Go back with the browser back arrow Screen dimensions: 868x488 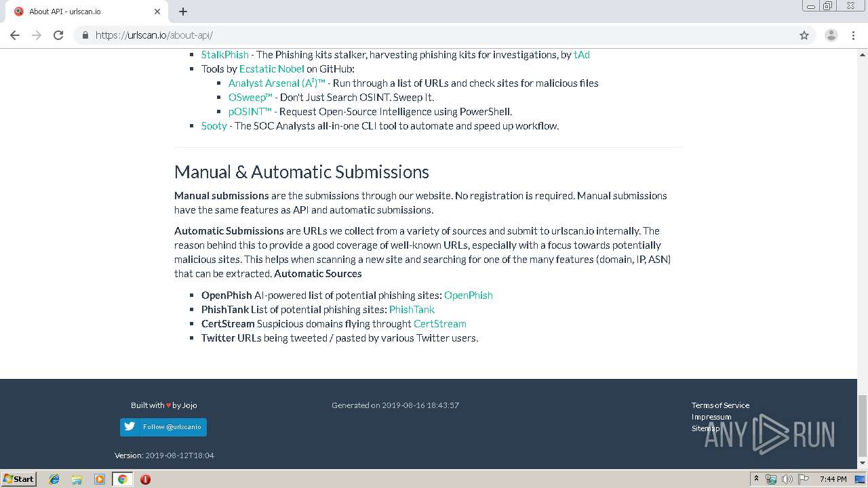[x=15, y=35]
